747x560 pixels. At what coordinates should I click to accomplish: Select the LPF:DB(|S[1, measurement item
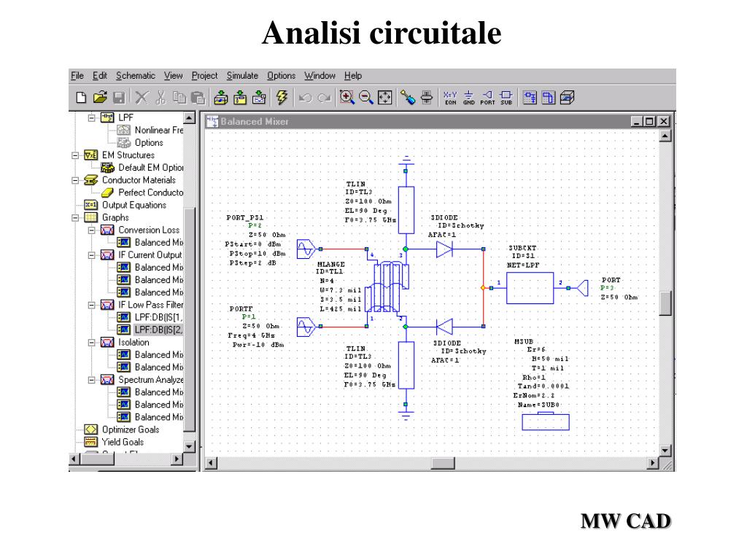[158, 317]
